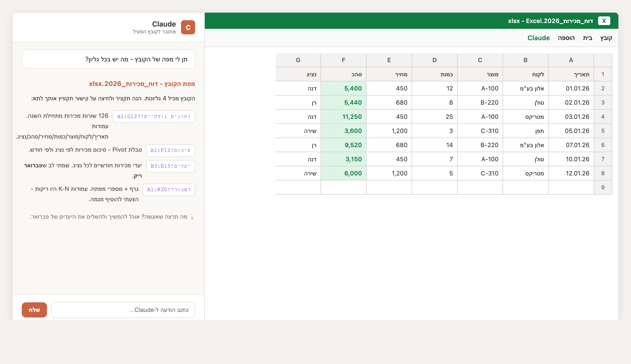This screenshot has width=631, height=364.
Task: Follow the נתונים גולמיים A1:G127 link
Action: click(x=154, y=117)
